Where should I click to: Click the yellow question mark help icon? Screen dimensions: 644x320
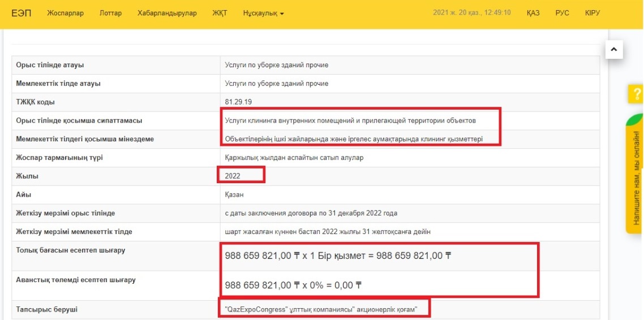[635, 94]
